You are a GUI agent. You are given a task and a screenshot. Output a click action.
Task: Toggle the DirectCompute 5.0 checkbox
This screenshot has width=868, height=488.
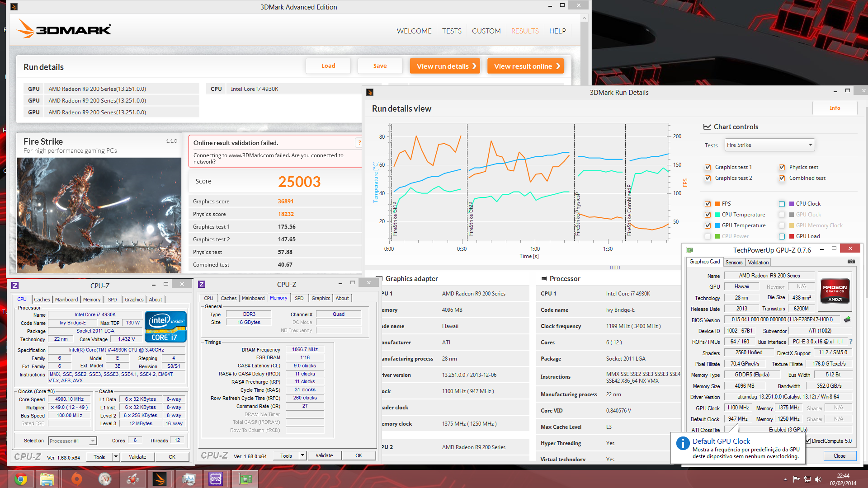[808, 441]
